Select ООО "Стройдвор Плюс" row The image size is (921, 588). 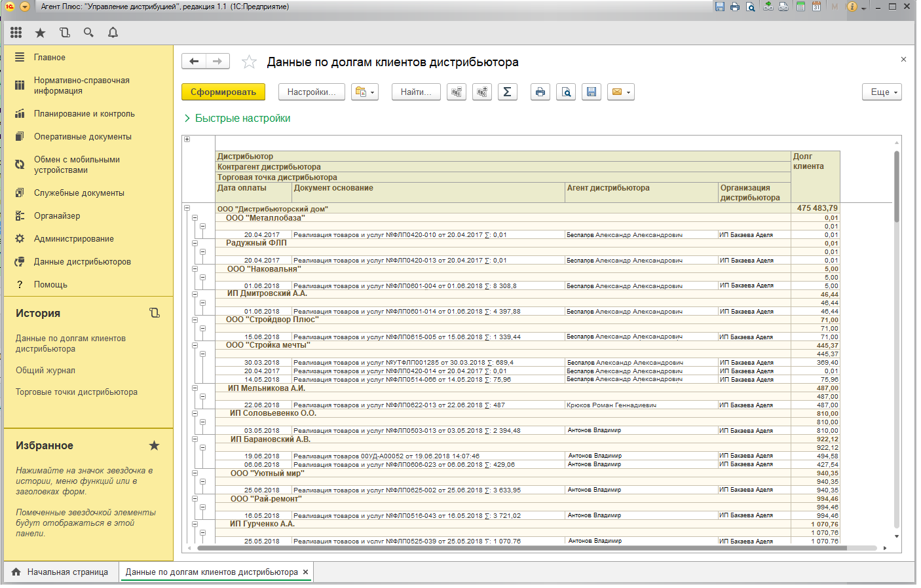(x=502, y=320)
